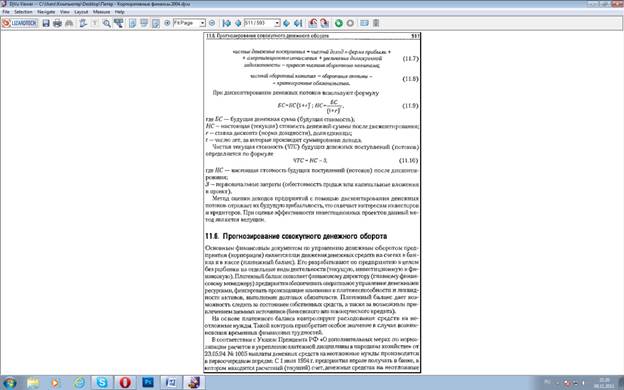624x390 pixels.
Task: Open Skype from the taskbar
Action: (102, 383)
